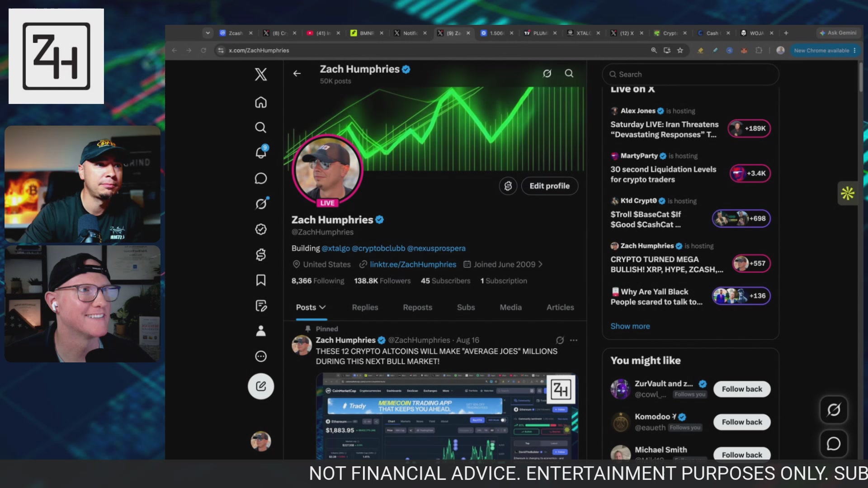Switch to the Replies tab

point(365,307)
